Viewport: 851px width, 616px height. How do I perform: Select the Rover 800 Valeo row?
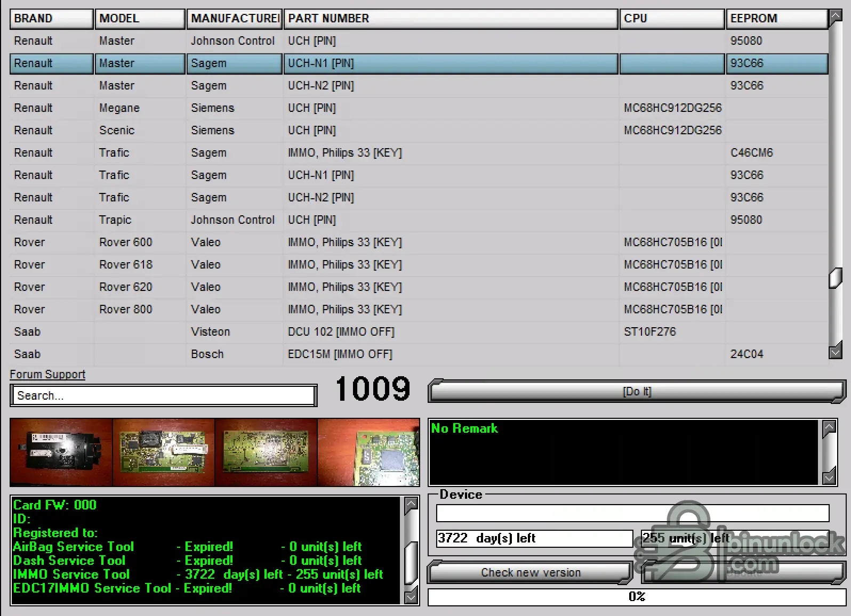(419, 310)
